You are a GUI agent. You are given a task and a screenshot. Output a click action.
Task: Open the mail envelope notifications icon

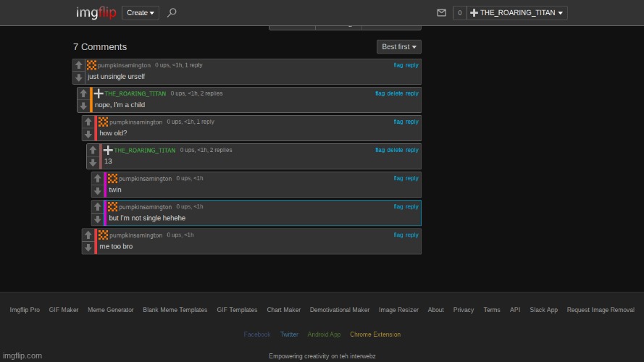[x=441, y=13]
